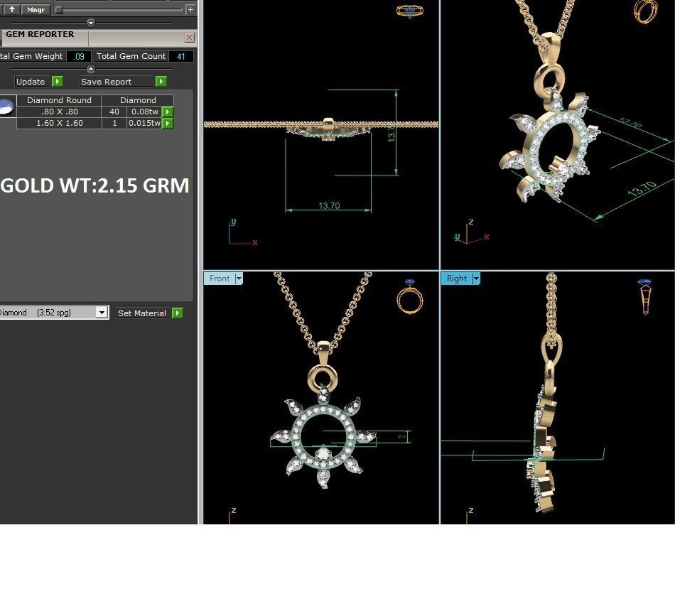Open the Front viewport dropdown arrow
Image resolution: width=675 pixels, height=616 pixels.
tap(239, 279)
